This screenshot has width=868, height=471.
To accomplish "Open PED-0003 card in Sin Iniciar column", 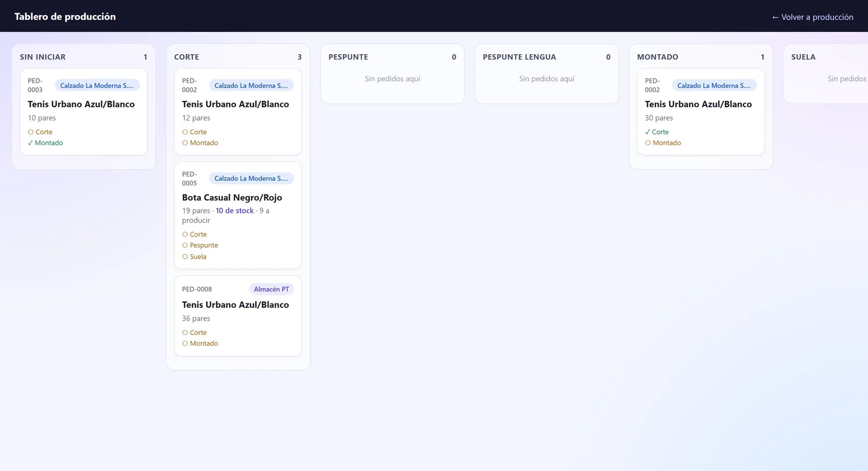I will (84, 112).
